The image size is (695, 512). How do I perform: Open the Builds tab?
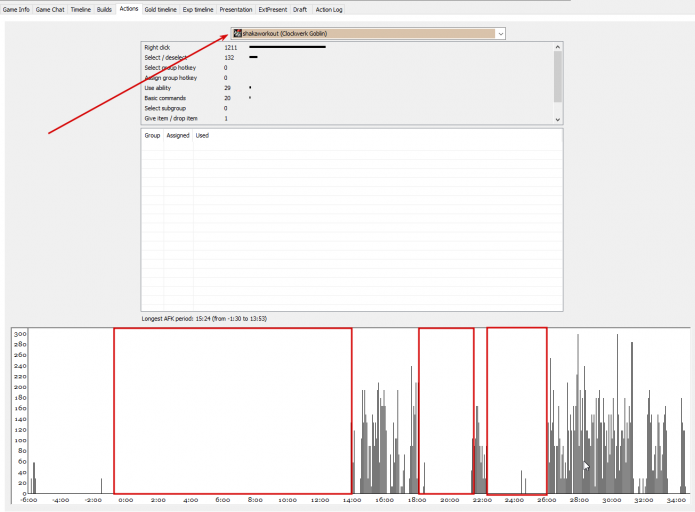(105, 9)
